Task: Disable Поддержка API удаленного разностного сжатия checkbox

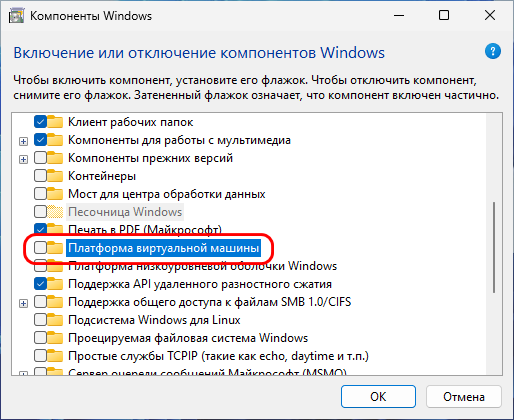Action: [x=40, y=284]
